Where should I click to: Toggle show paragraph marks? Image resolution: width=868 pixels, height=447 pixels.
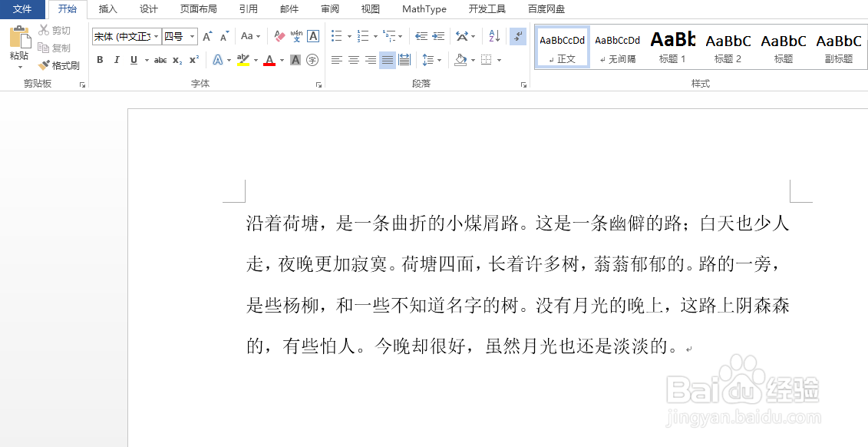pyautogui.click(x=517, y=35)
